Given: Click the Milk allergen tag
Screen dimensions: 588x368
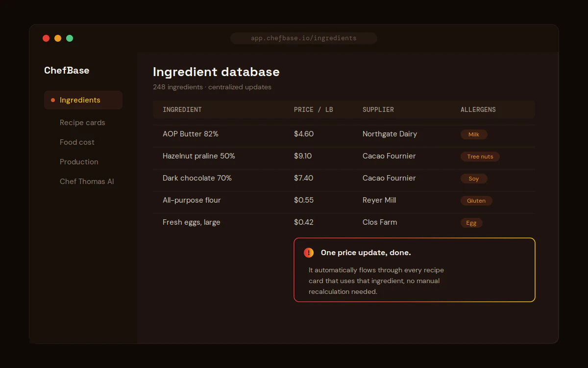Looking at the screenshot, I should click(x=474, y=134).
